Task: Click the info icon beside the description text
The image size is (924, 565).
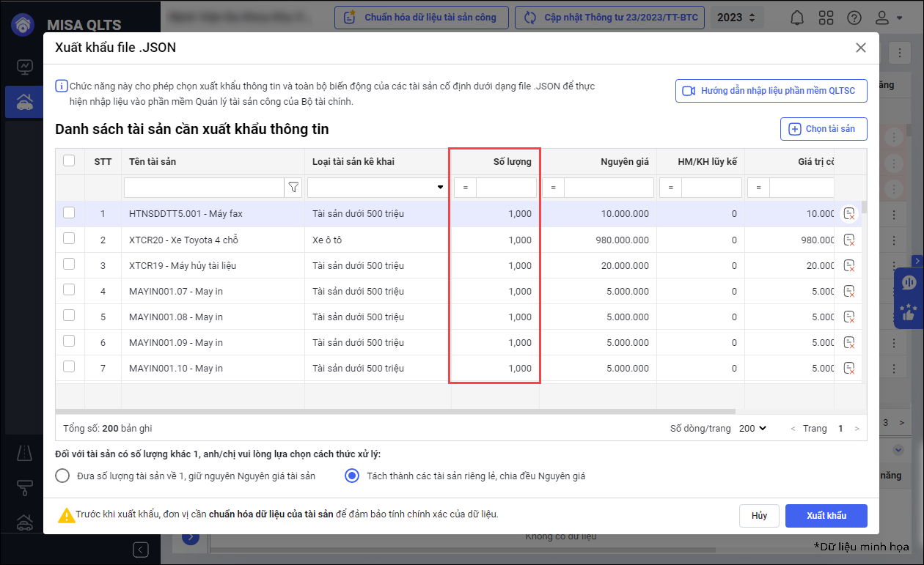Action: tap(62, 86)
